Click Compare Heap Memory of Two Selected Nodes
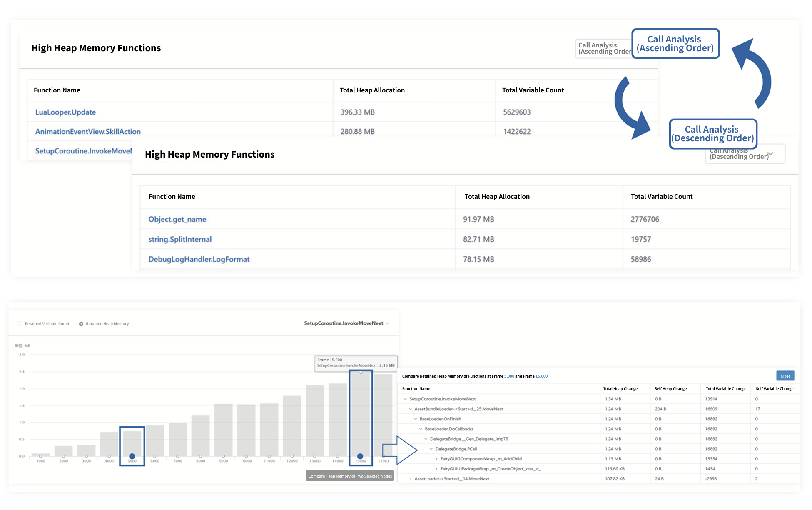Viewport: 812px width, 510px height. click(x=350, y=476)
